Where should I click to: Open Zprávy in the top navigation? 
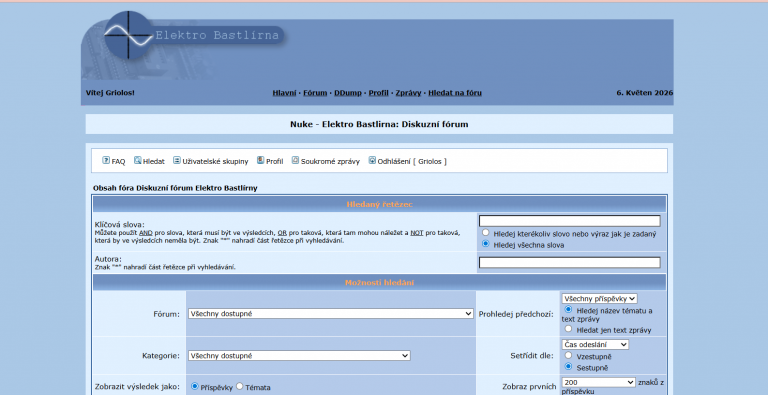click(408, 93)
